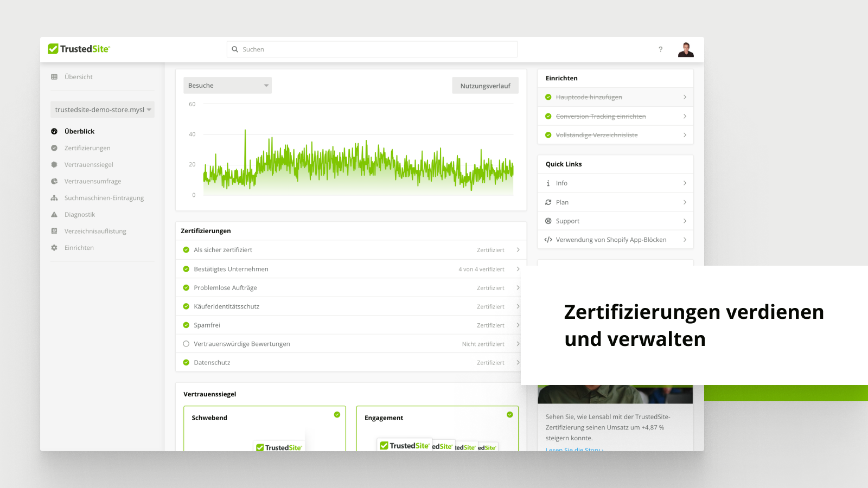Open the Einrichten sidebar item
The width and height of the screenshot is (868, 488).
[x=79, y=248]
